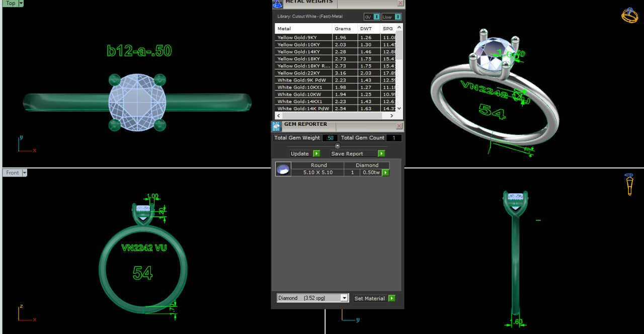This screenshot has height=334, width=644.
Task: Select the White Gold:14KX1 row
Action: pos(336,101)
